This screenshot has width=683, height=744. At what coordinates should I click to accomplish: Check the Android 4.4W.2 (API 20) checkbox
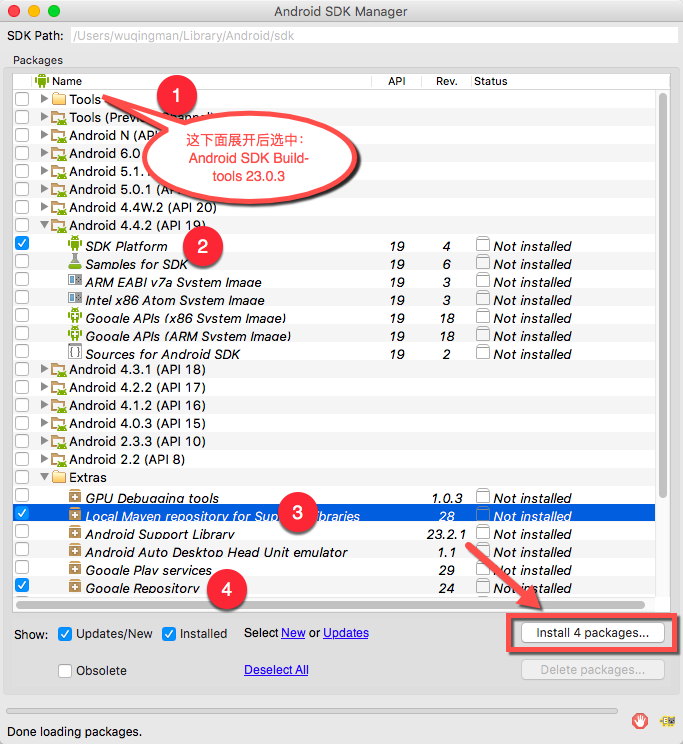pyautogui.click(x=22, y=207)
